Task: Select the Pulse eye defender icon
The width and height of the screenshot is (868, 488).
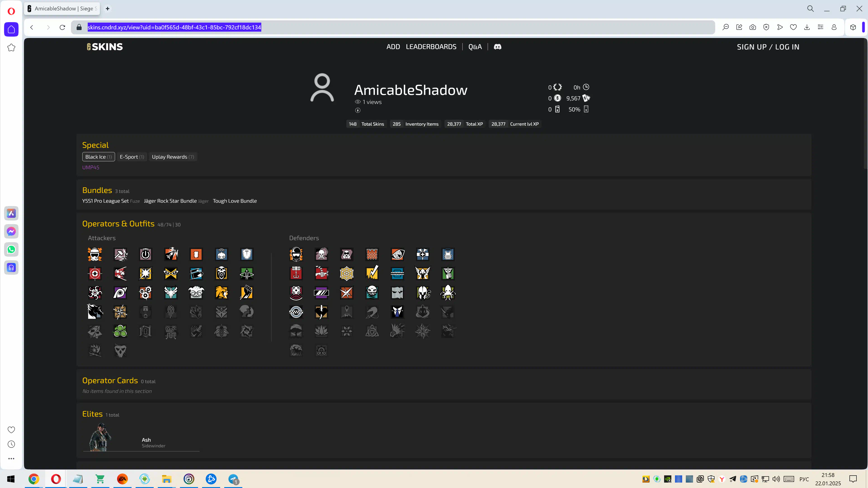Action: (x=397, y=255)
